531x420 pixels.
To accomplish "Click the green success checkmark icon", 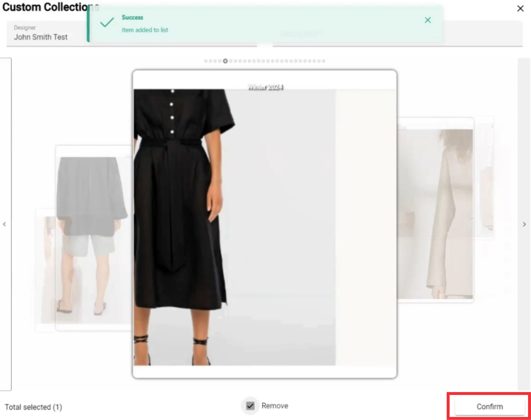I will [107, 22].
